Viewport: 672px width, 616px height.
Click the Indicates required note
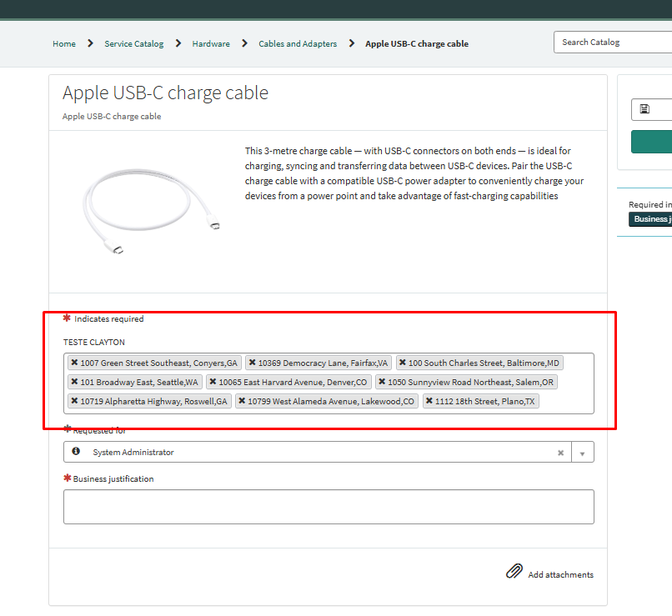tap(109, 318)
